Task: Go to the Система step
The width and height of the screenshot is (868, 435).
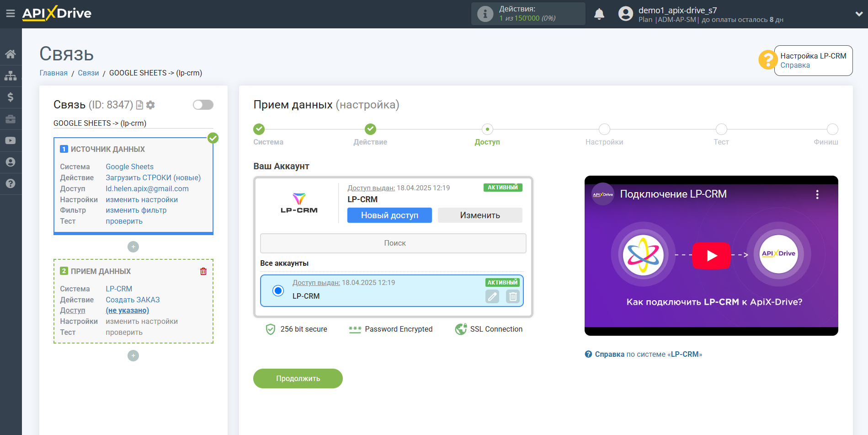Action: click(259, 129)
